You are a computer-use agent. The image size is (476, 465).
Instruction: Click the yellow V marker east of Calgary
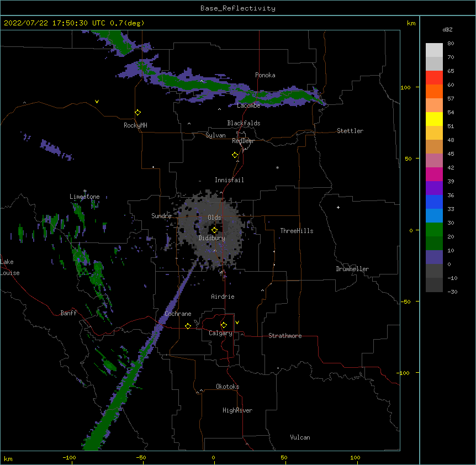[x=237, y=323]
